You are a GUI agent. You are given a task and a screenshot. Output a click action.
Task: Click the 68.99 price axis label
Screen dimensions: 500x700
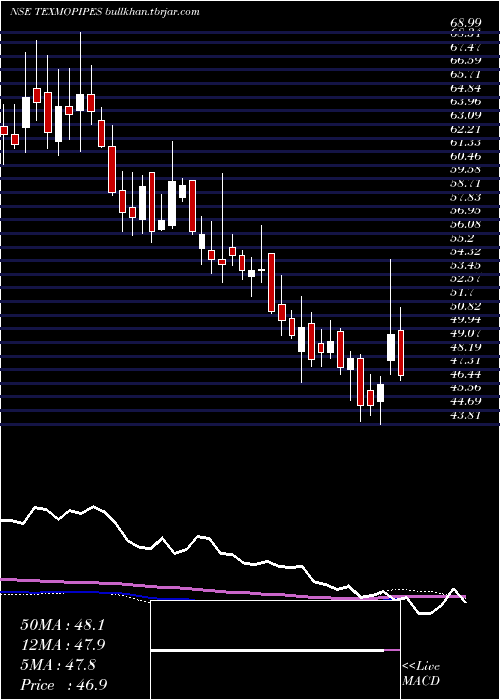point(465,22)
